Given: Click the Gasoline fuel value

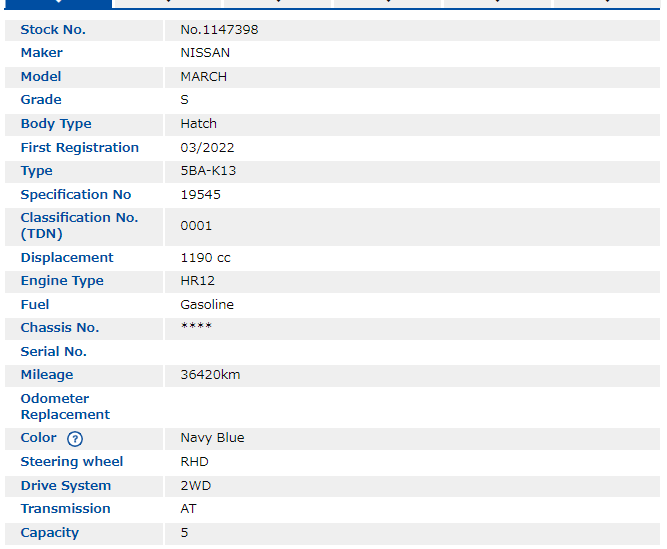Looking at the screenshot, I should coord(207,305).
